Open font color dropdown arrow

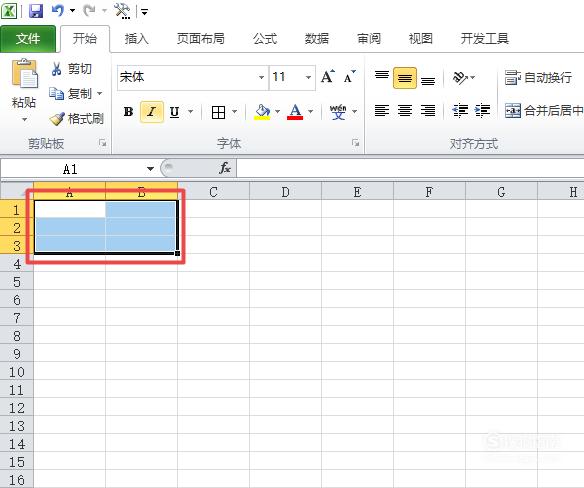click(x=310, y=111)
